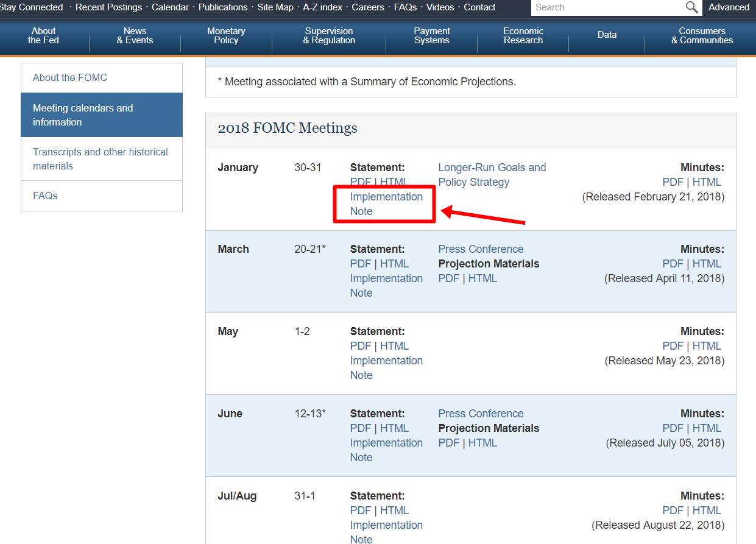Open March statement HTML link
This screenshot has height=544, width=756.
[394, 264]
